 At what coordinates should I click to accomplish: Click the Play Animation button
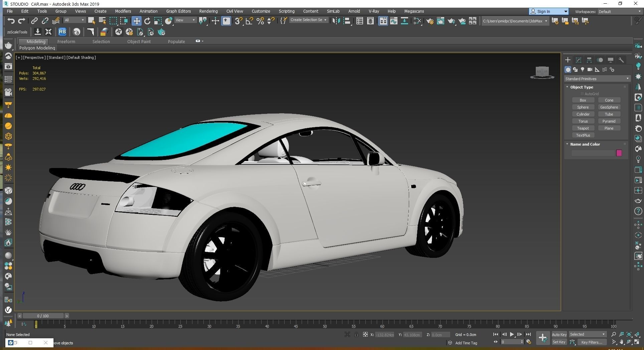point(512,334)
